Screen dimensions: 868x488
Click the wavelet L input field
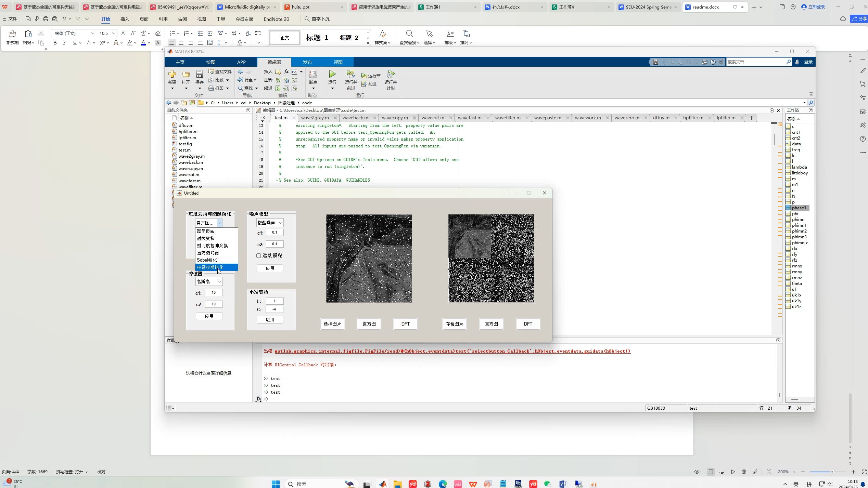point(274,301)
